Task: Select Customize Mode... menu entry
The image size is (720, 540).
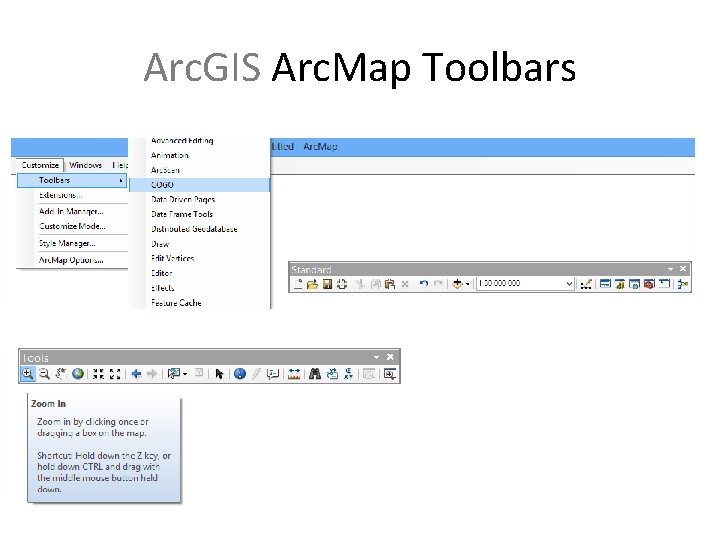Action: point(72,226)
